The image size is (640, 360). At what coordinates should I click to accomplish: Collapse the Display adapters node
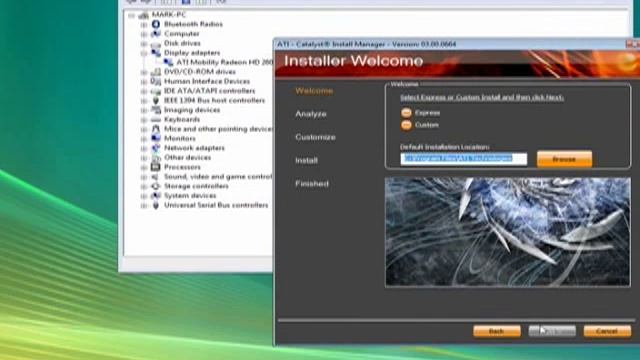[x=144, y=53]
